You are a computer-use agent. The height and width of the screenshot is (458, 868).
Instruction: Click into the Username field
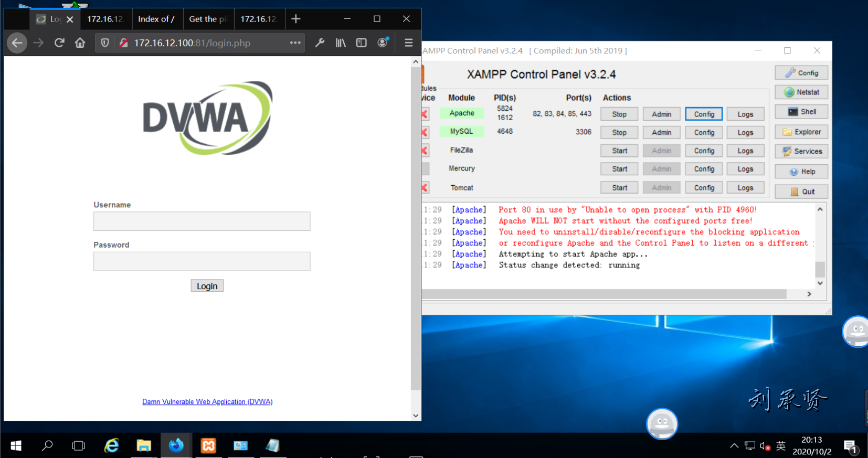click(x=202, y=221)
